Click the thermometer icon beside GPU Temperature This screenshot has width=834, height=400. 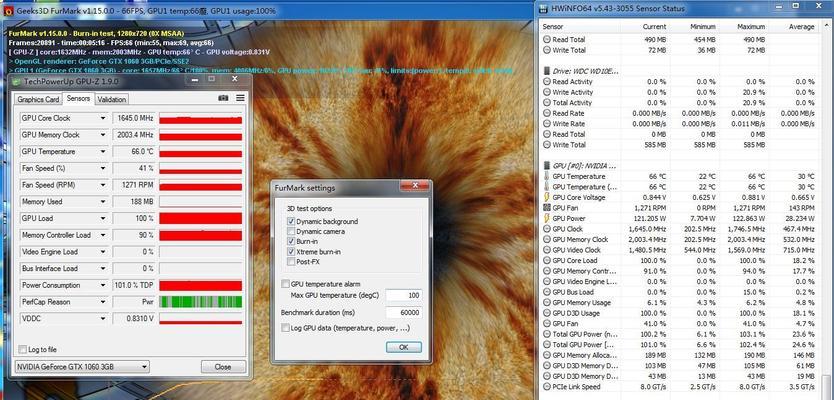pos(547,176)
